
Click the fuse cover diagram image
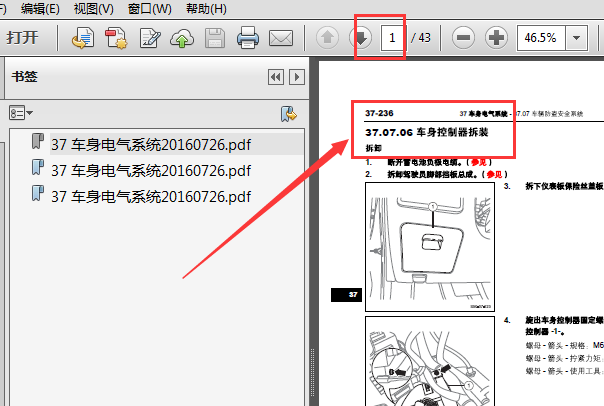pyautogui.click(x=430, y=247)
